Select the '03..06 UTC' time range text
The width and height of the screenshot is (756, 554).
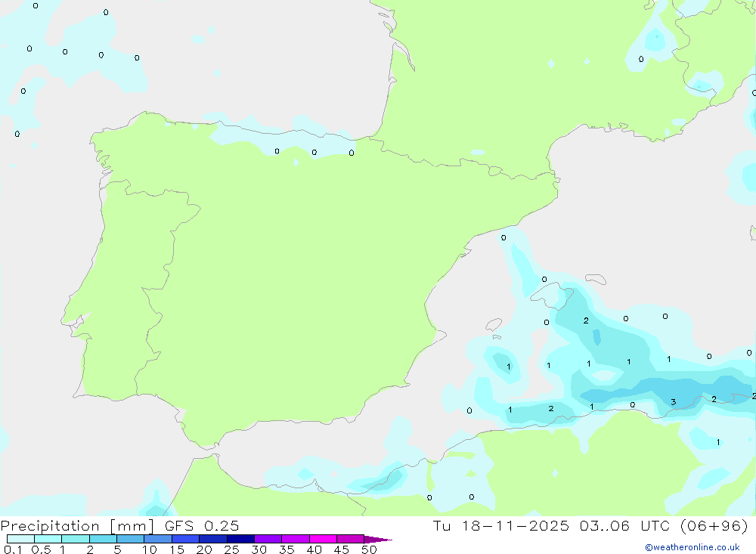624,525
